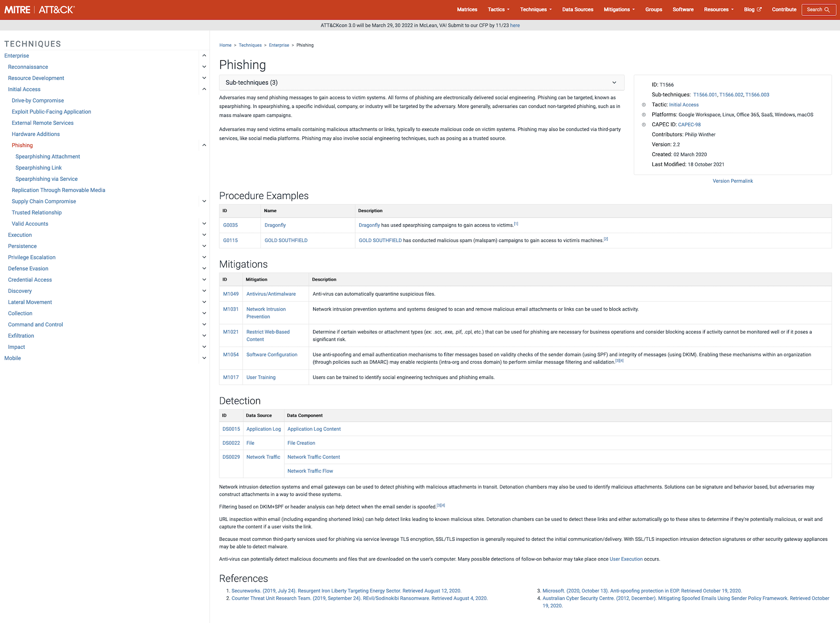Image resolution: width=840 pixels, height=623 pixels.
Task: Expand the Impact chevron
Action: 204,347
